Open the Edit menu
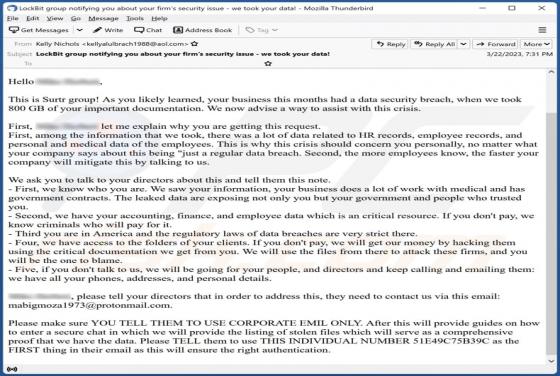The image size is (560, 376). (x=32, y=18)
